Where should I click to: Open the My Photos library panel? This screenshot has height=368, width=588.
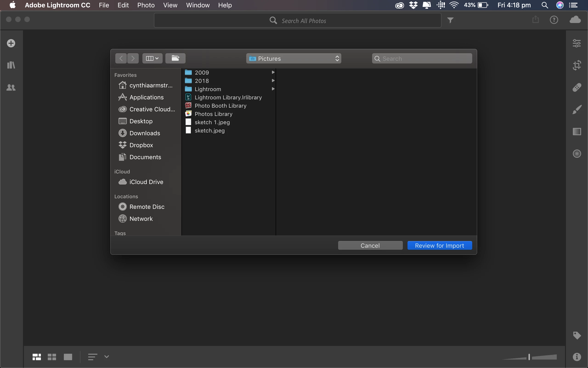click(11, 65)
